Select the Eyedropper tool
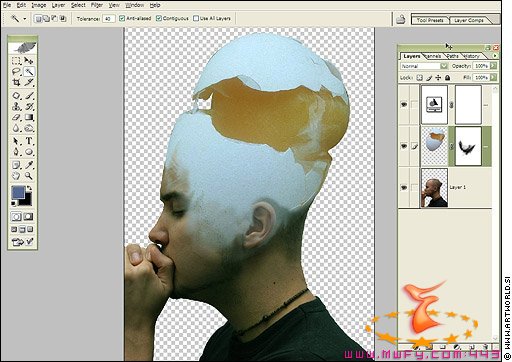This screenshot has height=362, width=512. 29,165
